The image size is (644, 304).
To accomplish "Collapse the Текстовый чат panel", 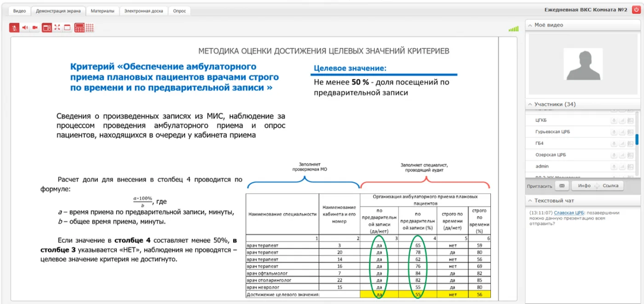I will [x=530, y=201].
